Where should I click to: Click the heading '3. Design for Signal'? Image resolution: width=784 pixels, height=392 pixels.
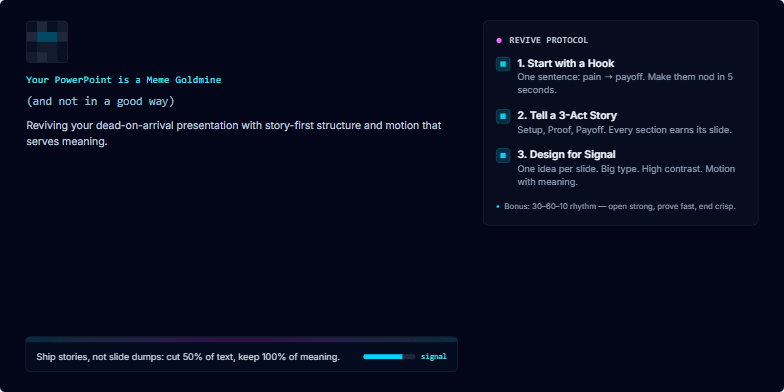pyautogui.click(x=566, y=154)
